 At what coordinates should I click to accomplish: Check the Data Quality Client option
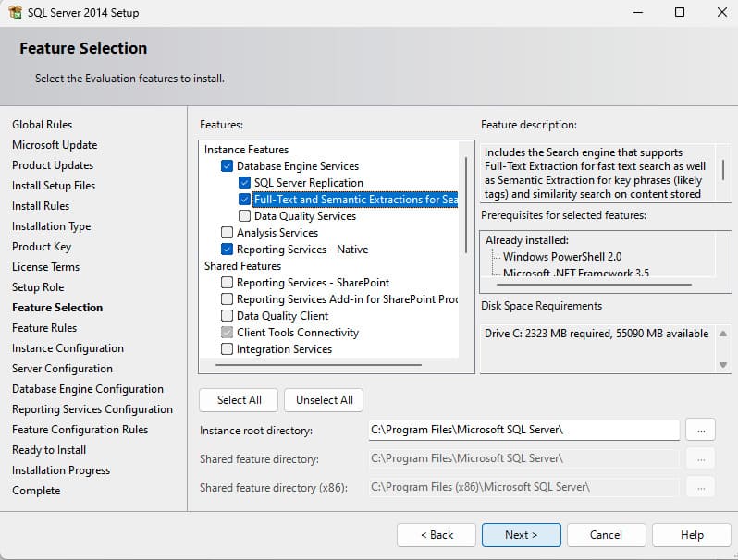point(228,316)
